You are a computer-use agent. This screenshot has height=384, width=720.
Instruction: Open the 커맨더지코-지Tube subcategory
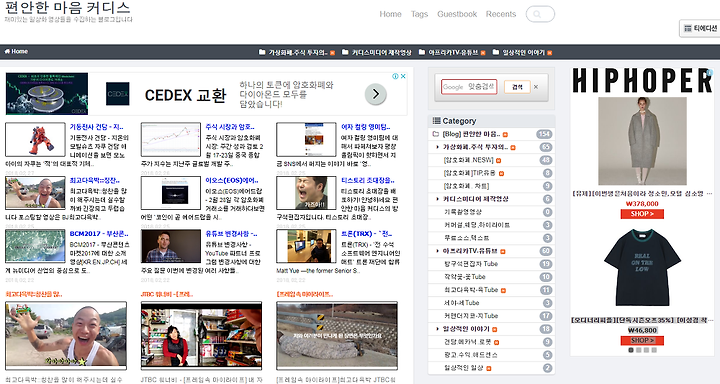(471, 316)
